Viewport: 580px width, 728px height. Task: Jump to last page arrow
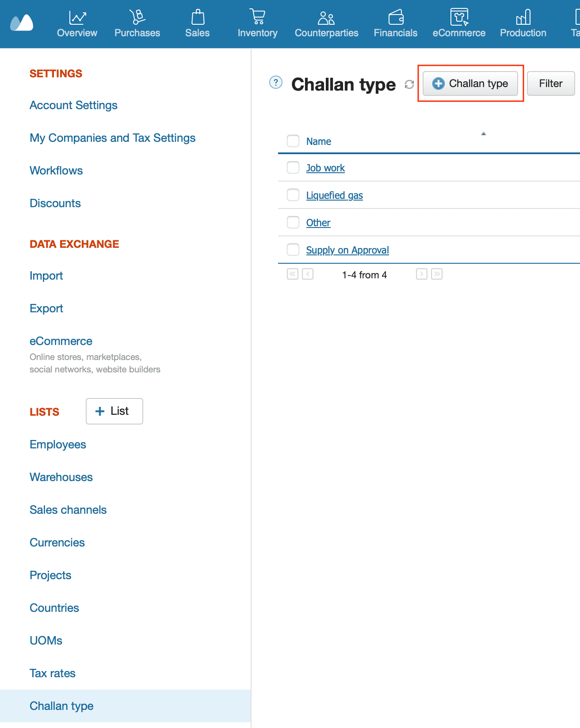(x=437, y=274)
